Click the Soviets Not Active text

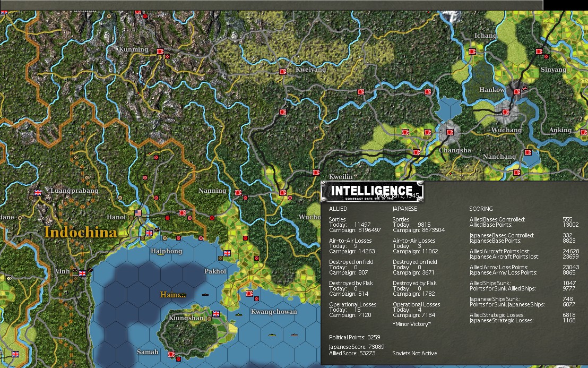[x=415, y=353]
